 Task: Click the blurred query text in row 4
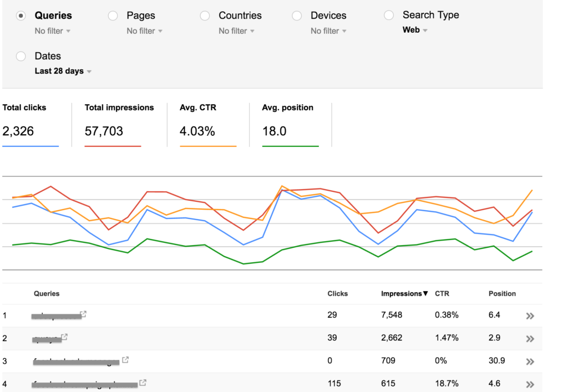point(85,385)
